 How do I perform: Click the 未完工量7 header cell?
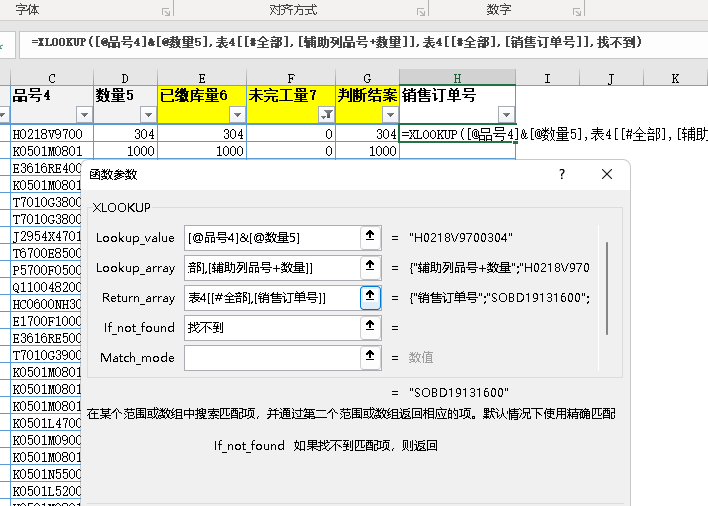click(291, 105)
